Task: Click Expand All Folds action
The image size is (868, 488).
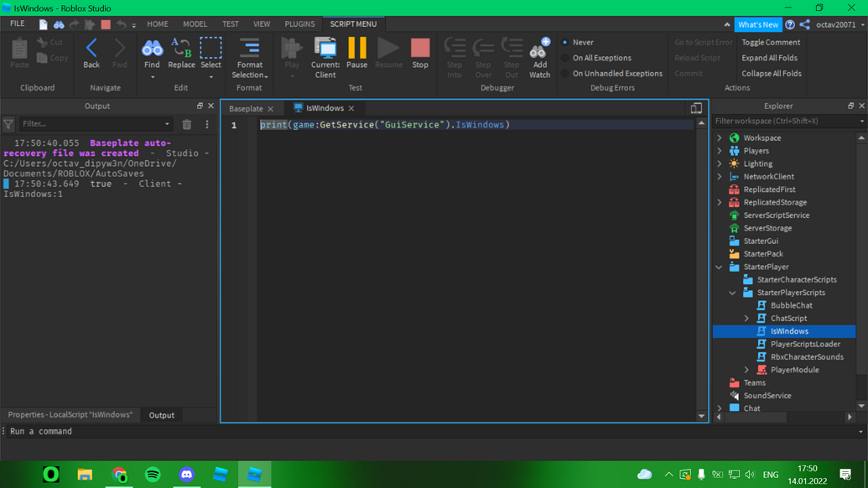Action: point(770,58)
